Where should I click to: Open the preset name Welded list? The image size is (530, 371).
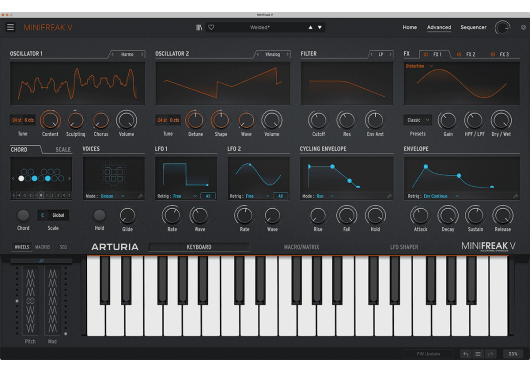(x=260, y=27)
